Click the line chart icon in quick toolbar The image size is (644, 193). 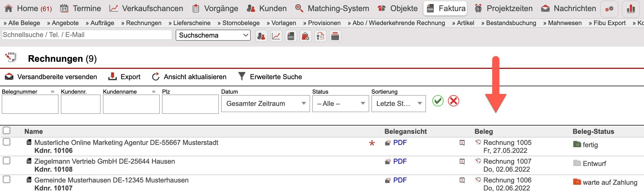(x=276, y=36)
